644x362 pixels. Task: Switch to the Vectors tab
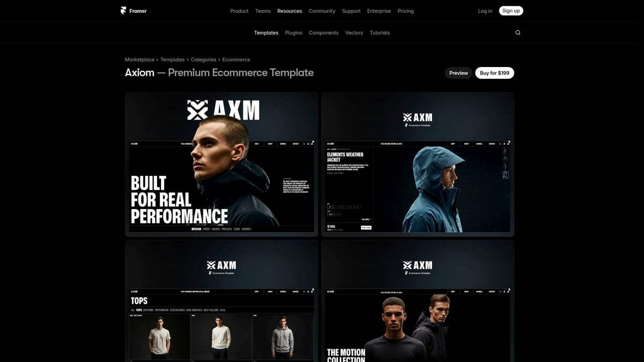[354, 33]
